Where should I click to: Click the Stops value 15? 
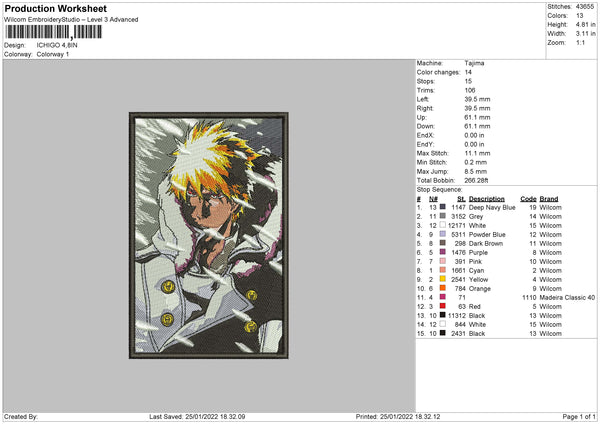[468, 81]
